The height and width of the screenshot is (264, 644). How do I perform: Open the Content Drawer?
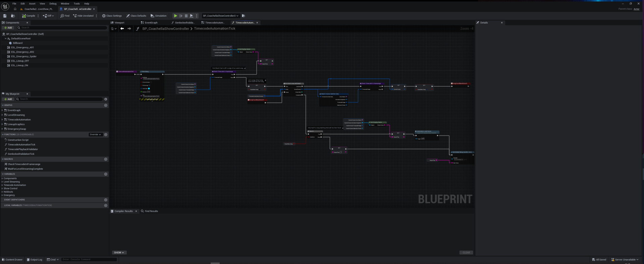click(x=12, y=260)
